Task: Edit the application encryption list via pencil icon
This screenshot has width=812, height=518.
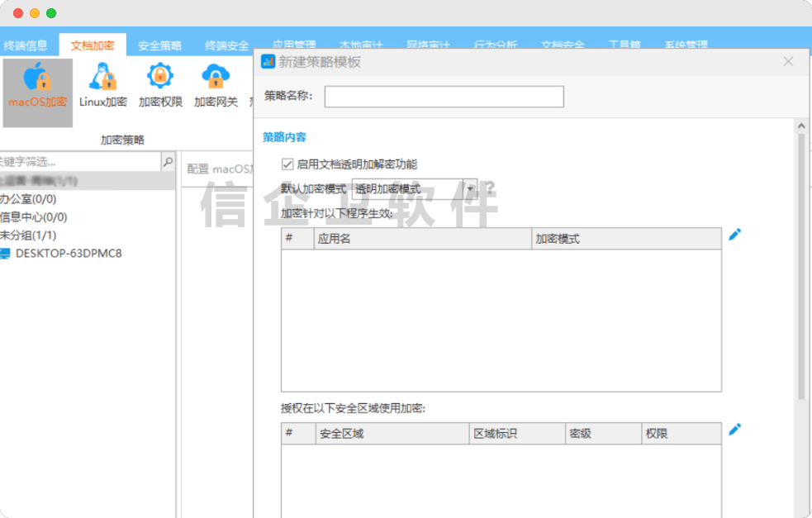Action: tap(734, 234)
